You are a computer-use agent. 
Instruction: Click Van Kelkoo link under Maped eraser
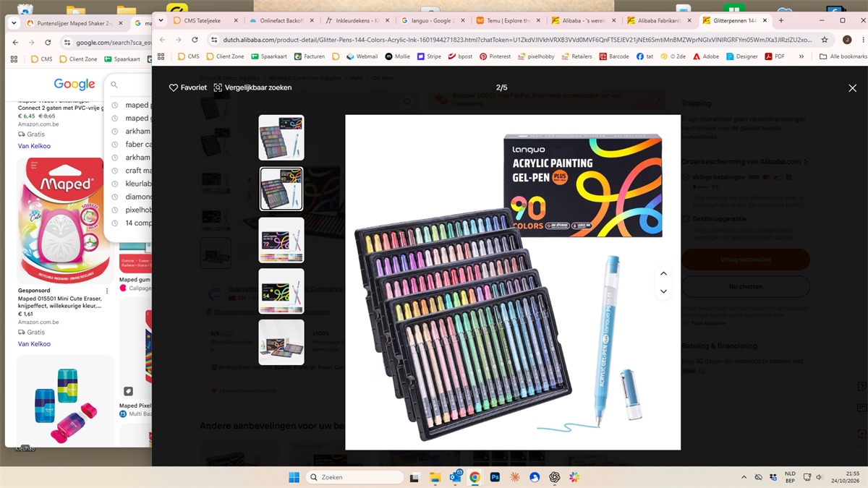tap(34, 344)
